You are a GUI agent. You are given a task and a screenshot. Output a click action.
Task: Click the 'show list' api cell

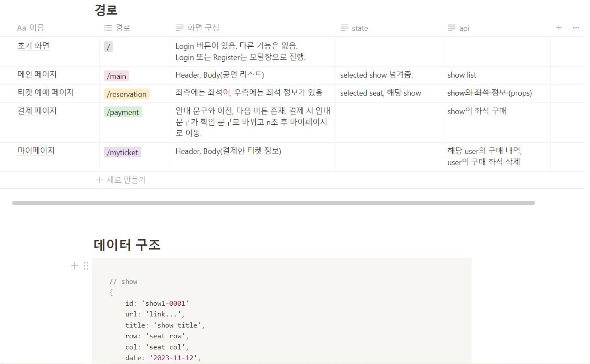pos(496,75)
